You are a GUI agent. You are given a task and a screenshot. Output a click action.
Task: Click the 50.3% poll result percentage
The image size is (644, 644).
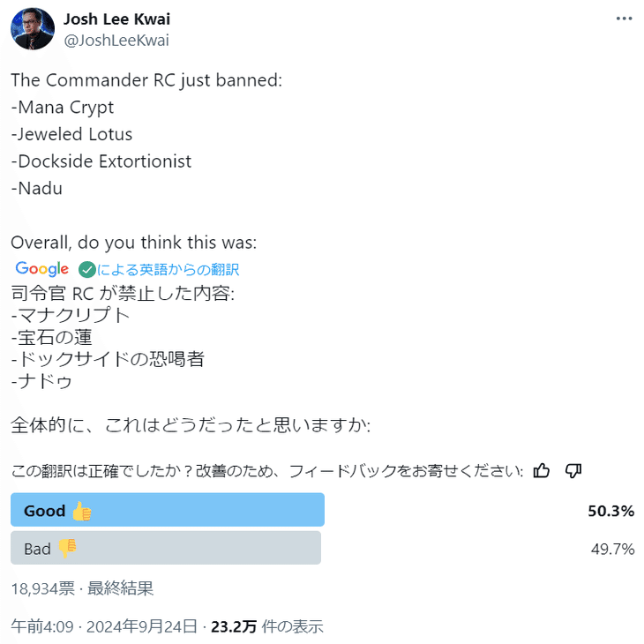[x=611, y=511]
